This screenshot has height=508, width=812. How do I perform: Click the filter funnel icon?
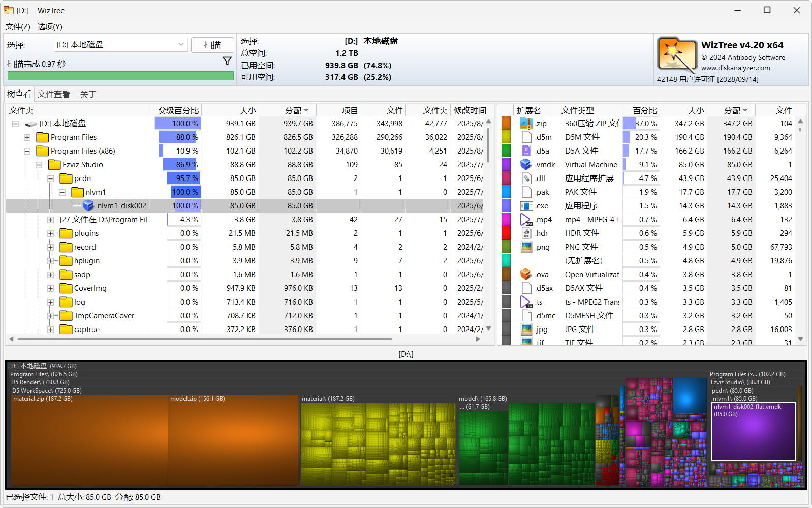[227, 61]
